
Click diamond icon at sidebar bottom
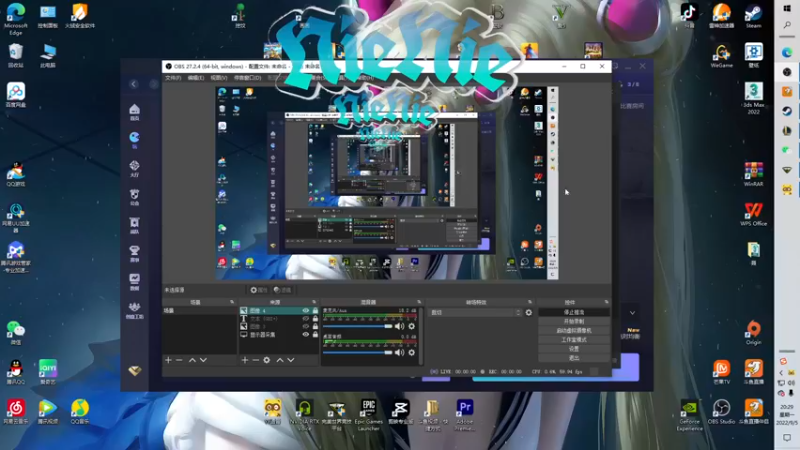coord(135,371)
